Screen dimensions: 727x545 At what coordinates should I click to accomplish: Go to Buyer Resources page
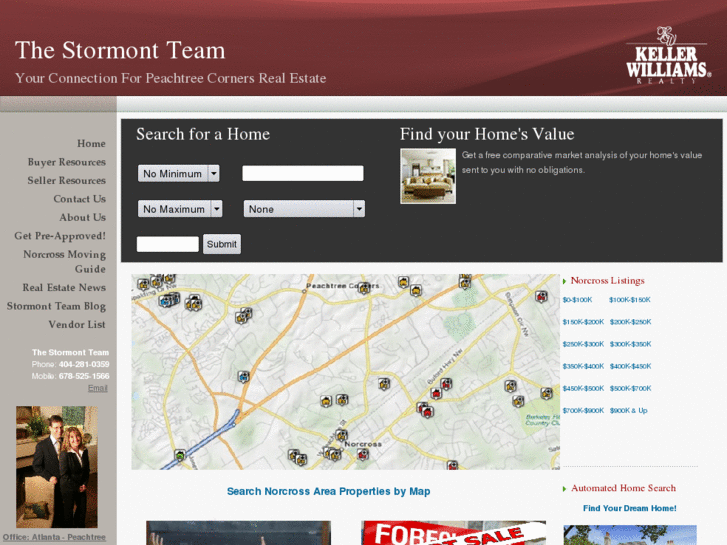tap(67, 162)
